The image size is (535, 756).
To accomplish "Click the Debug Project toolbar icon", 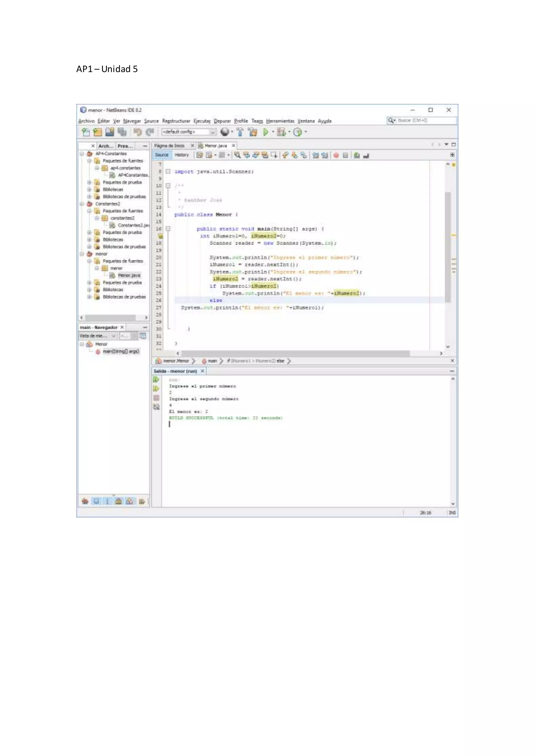I will (281, 132).
